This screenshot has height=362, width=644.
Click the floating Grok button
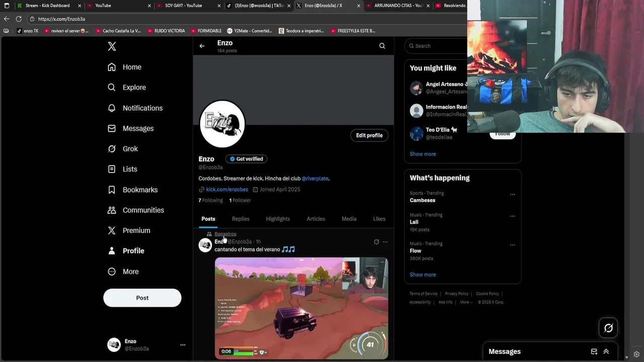pyautogui.click(x=608, y=328)
